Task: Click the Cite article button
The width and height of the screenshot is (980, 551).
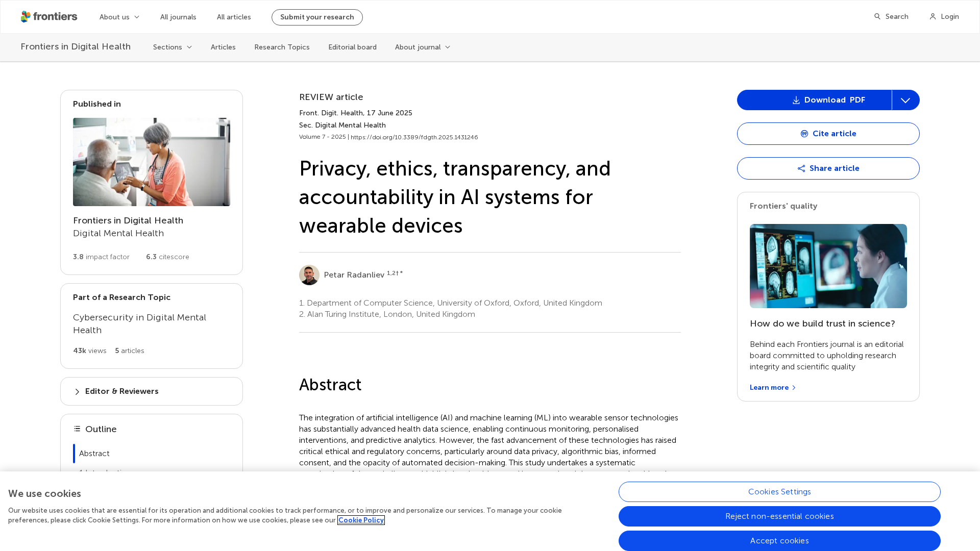Action: point(828,134)
